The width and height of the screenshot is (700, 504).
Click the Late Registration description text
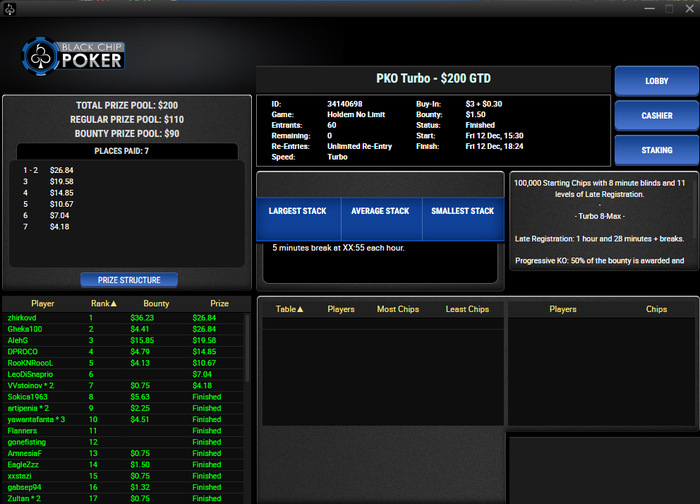[x=599, y=239]
